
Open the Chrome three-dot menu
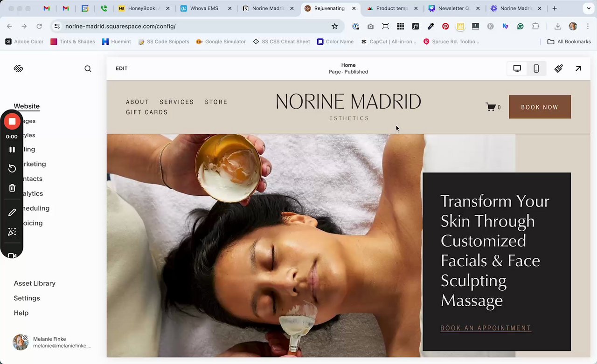pyautogui.click(x=587, y=27)
